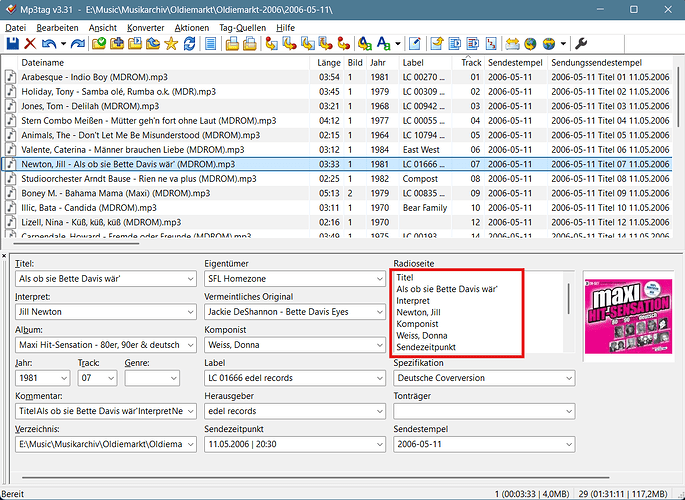
Task: Expand the Sendezeitpunkt dropdown
Action: (380, 444)
